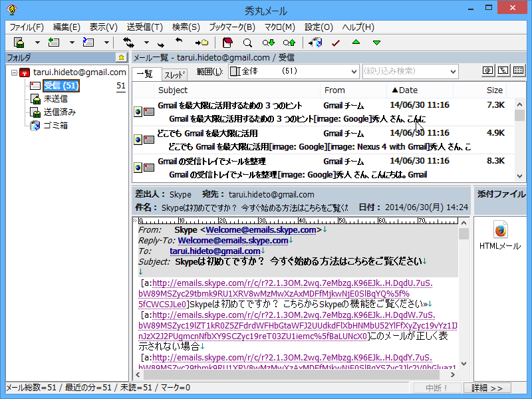532x399 pixels.
Task: Click tarui.hideto@gmail.com link in To line
Action: 215,251
